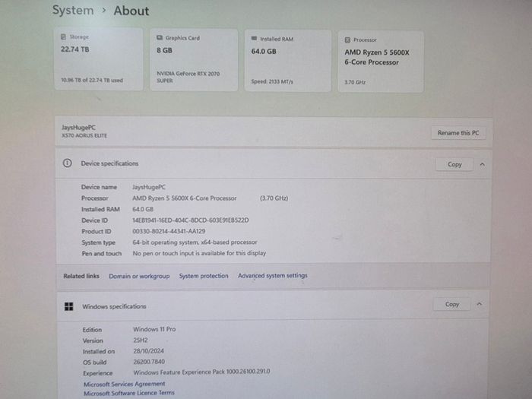Select the 25H2 version value
Image resolution: width=532 pixels, height=399 pixels.
(x=141, y=340)
